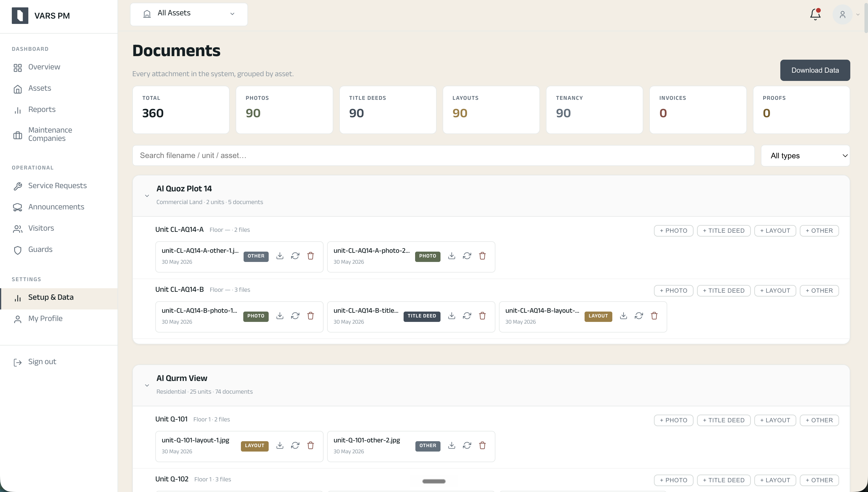
Task: Open Assets in sidebar
Action: coord(59,88)
